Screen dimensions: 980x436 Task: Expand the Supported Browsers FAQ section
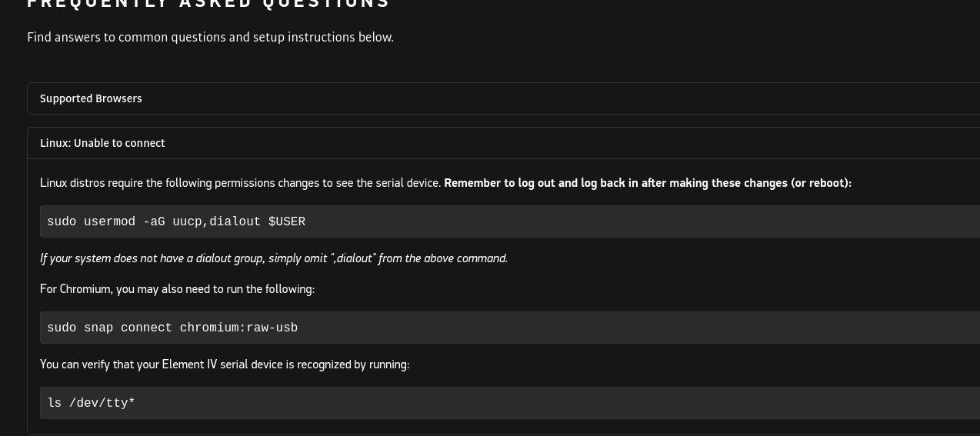point(504,98)
